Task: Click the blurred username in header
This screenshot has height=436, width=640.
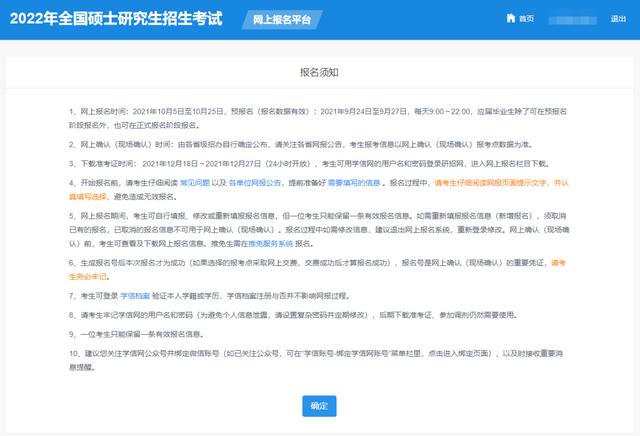Action: [x=572, y=20]
